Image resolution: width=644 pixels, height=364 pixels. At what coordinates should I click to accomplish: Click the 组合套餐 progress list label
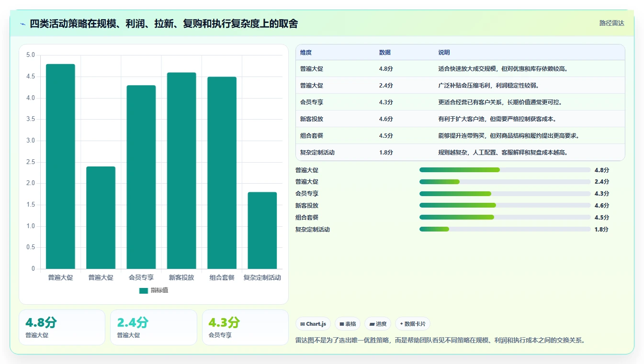pyautogui.click(x=307, y=218)
